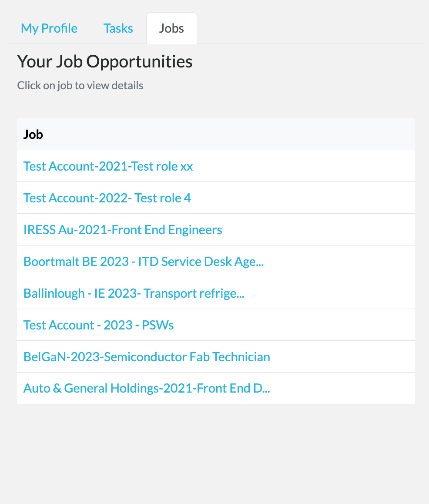Select the Jobs tab

click(x=171, y=28)
